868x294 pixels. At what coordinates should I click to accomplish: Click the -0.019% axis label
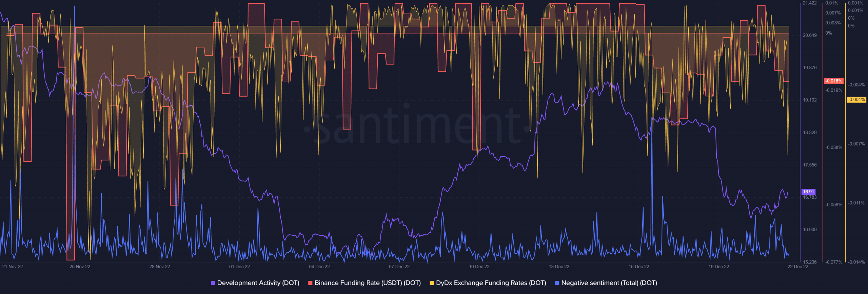pos(834,91)
